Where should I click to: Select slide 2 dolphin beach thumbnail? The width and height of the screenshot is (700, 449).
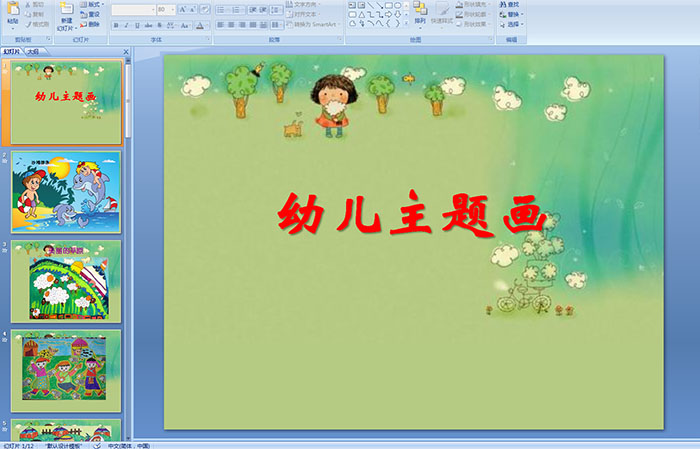pos(66,192)
